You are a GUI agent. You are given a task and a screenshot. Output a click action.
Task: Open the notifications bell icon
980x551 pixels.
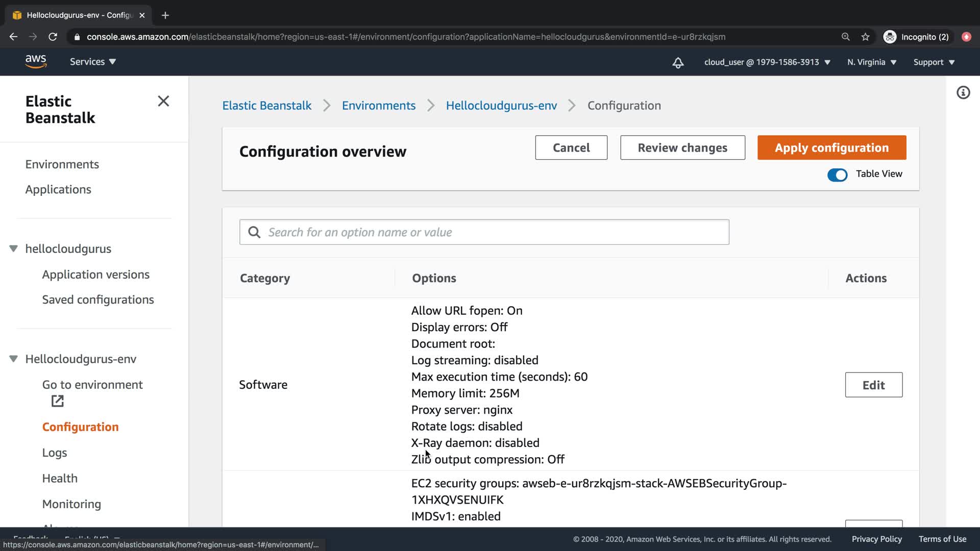click(x=678, y=62)
